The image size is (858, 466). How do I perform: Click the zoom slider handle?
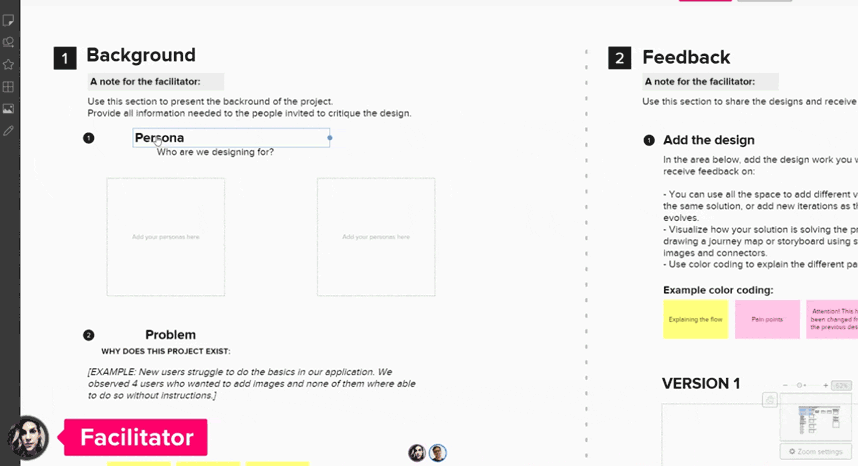[799, 386]
